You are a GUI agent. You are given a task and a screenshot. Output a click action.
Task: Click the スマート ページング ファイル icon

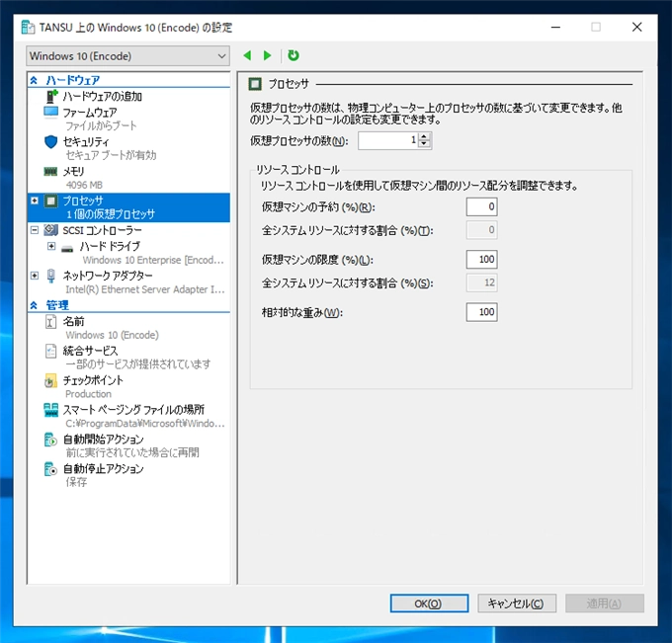(x=51, y=410)
